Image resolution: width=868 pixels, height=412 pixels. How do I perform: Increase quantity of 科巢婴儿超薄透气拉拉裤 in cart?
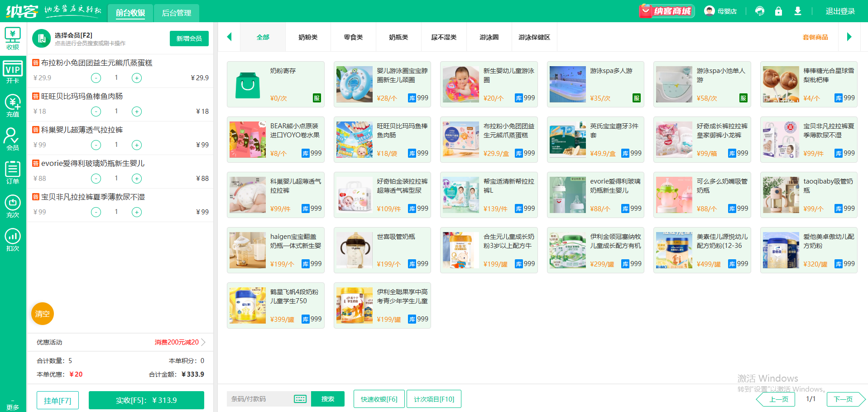[137, 145]
